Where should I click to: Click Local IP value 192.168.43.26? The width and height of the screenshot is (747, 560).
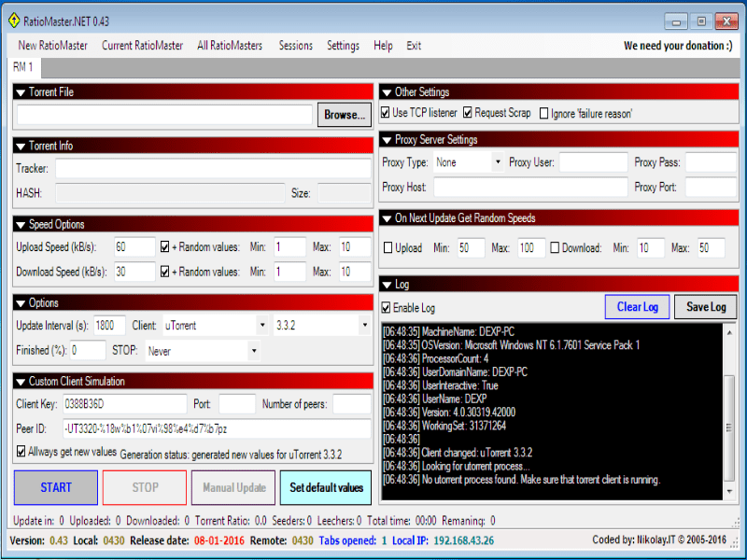click(x=463, y=540)
